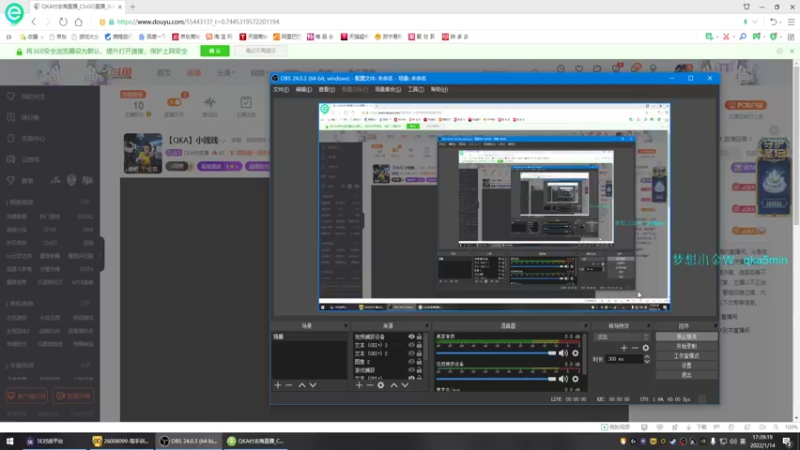
Task: Open the OBS 查看(V) menu
Action: (327, 89)
